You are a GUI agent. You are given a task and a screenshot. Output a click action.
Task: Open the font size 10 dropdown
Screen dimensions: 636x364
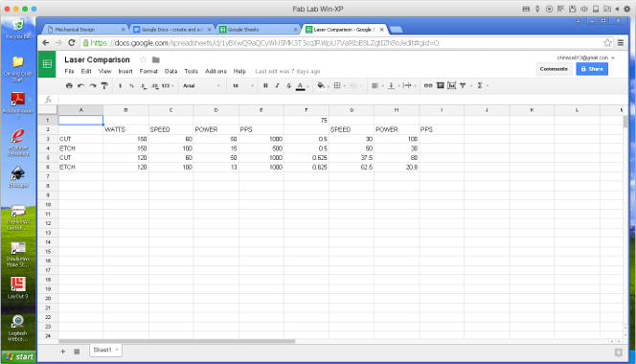pyautogui.click(x=242, y=85)
